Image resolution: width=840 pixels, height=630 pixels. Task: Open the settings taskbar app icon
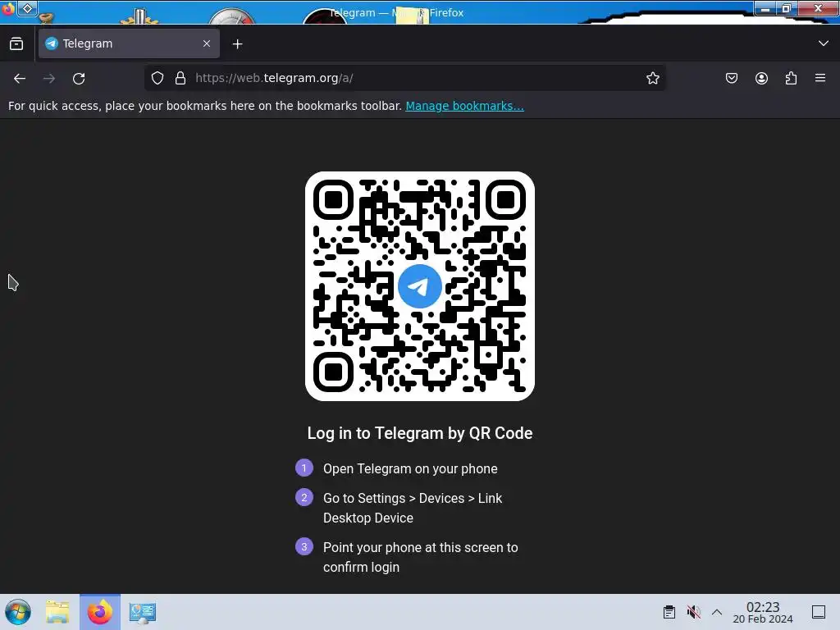[x=143, y=612]
